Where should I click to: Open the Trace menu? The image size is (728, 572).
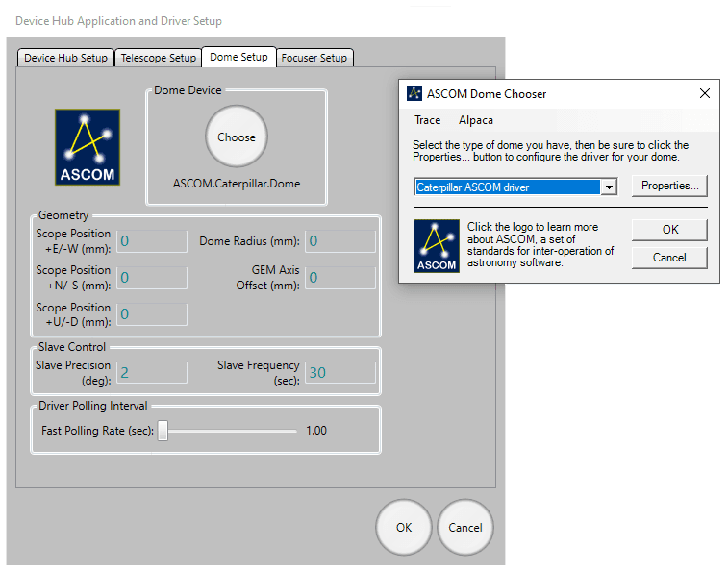[427, 120]
